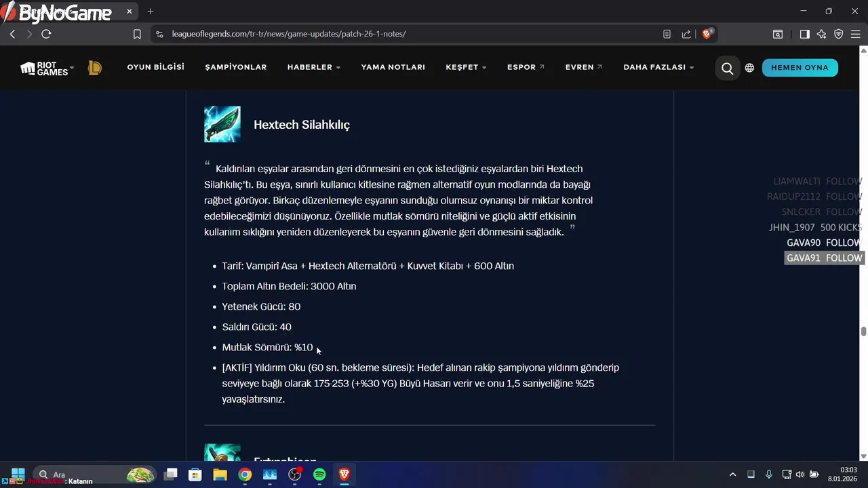Reload the patch notes page

(x=46, y=34)
